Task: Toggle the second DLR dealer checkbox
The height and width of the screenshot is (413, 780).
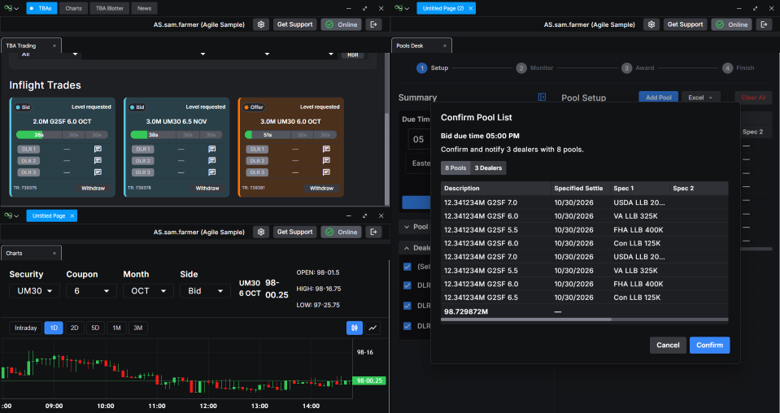Action: tap(407, 306)
